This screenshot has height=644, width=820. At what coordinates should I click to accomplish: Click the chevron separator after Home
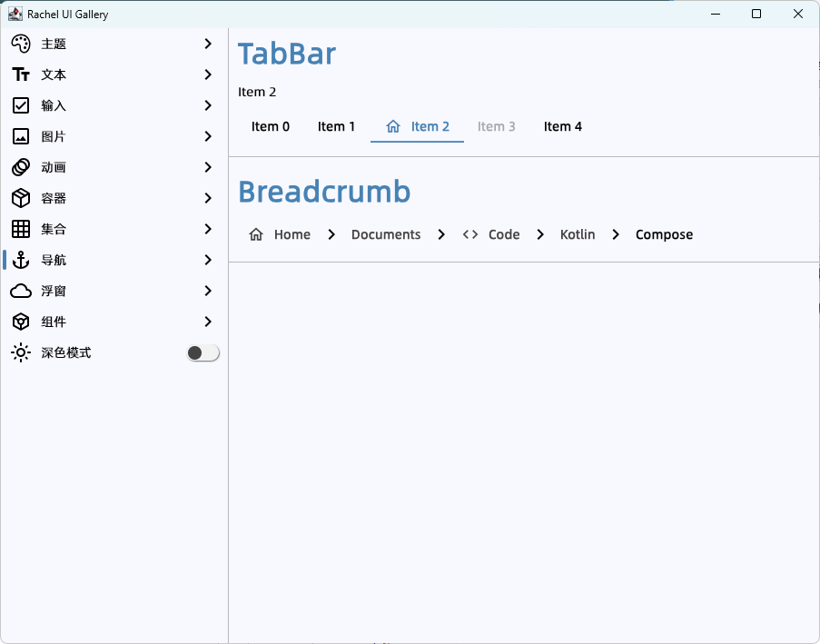tap(331, 234)
